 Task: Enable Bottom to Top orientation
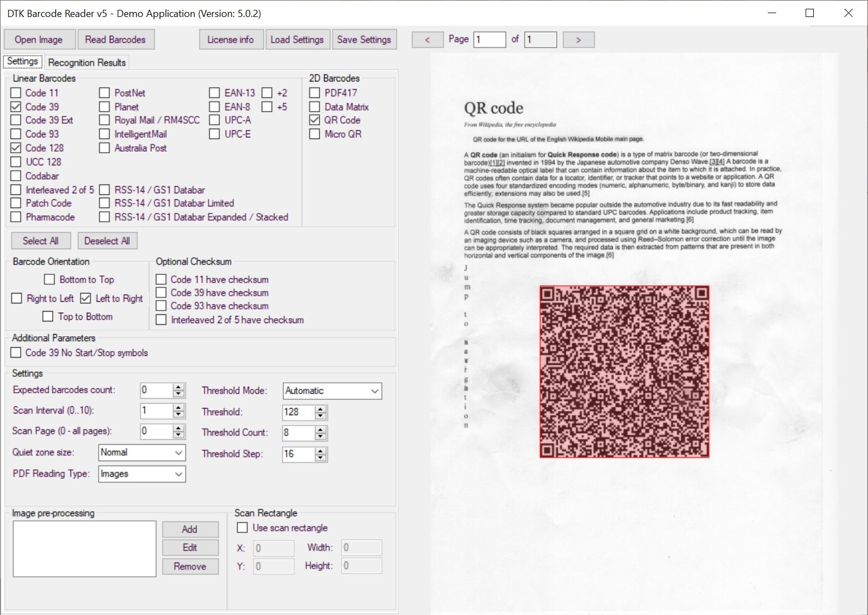(50, 279)
